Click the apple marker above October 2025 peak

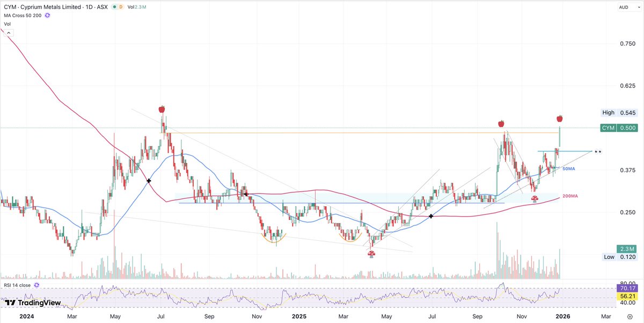click(x=501, y=124)
